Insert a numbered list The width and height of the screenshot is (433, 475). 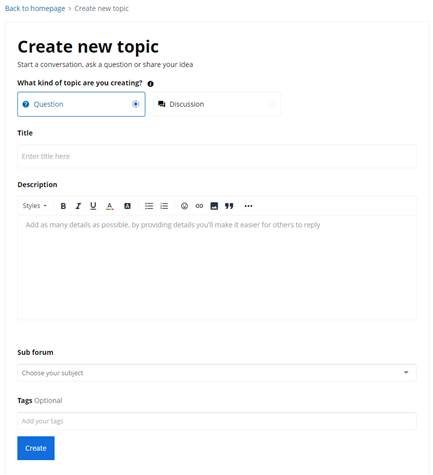(164, 206)
